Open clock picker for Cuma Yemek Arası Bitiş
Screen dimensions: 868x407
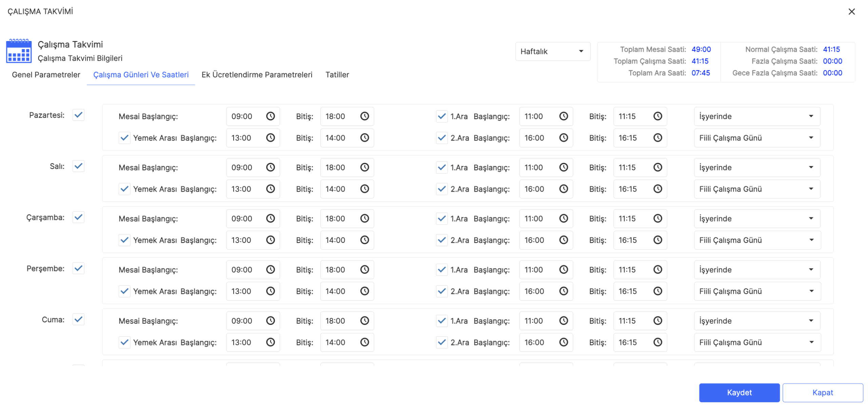[364, 342]
